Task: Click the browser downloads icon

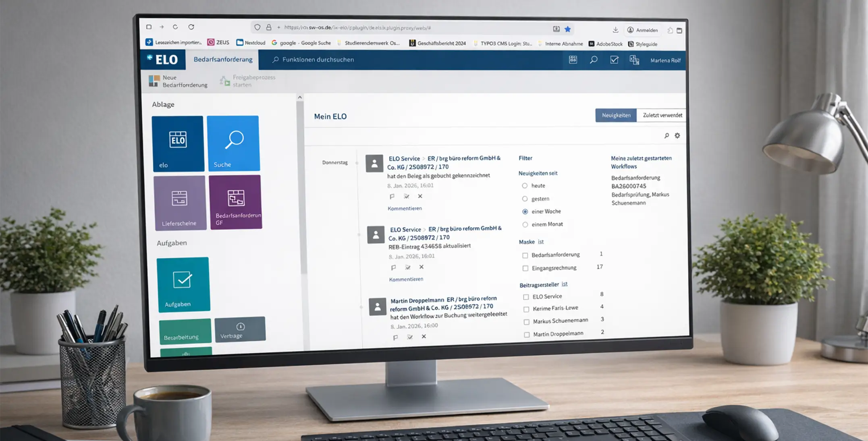Action: (x=615, y=30)
